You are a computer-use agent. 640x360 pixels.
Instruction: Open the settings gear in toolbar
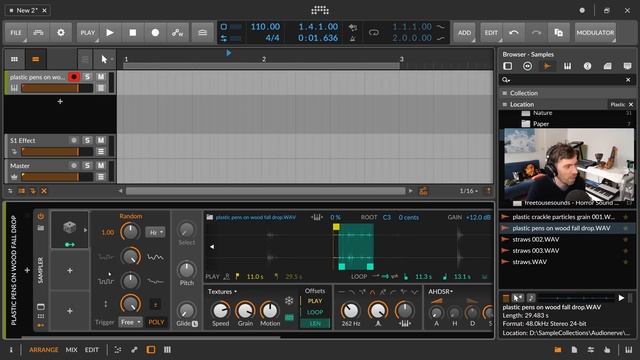click(x=61, y=33)
